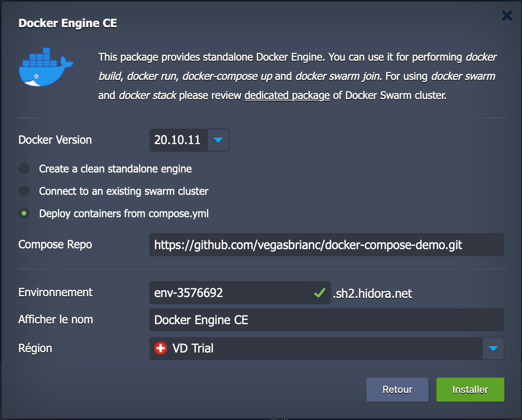Click the Région label
This screenshot has width=522, height=420.
(x=35, y=348)
